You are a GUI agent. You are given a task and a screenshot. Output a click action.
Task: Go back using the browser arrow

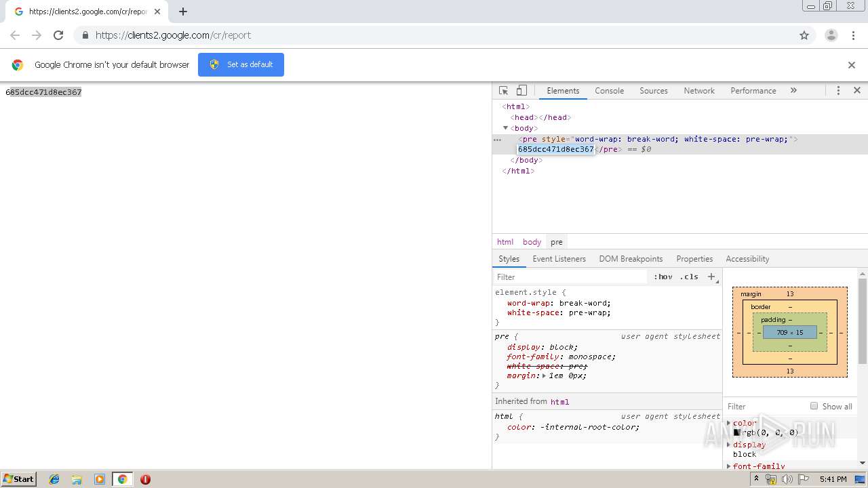15,35
